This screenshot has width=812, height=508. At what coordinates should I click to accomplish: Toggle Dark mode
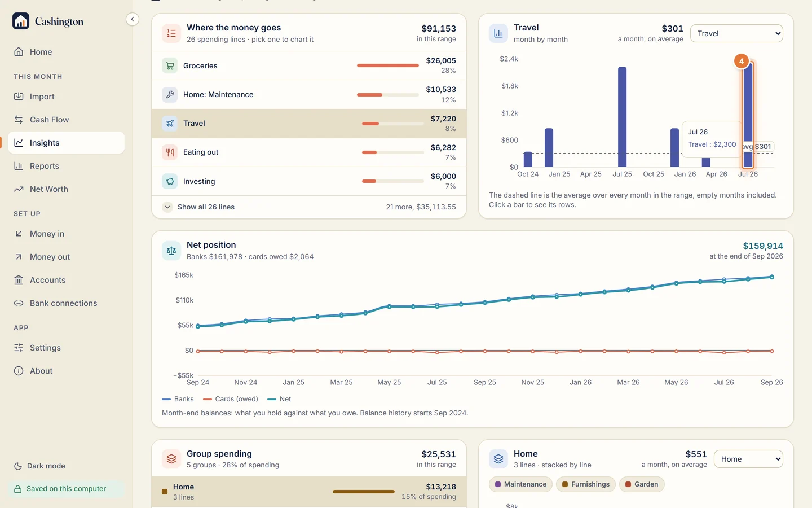click(x=39, y=466)
